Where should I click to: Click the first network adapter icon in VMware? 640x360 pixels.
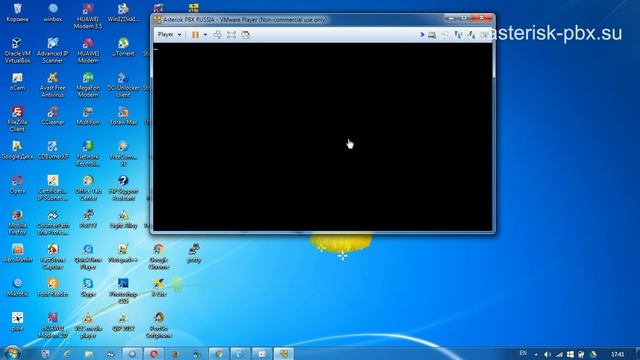point(458,35)
